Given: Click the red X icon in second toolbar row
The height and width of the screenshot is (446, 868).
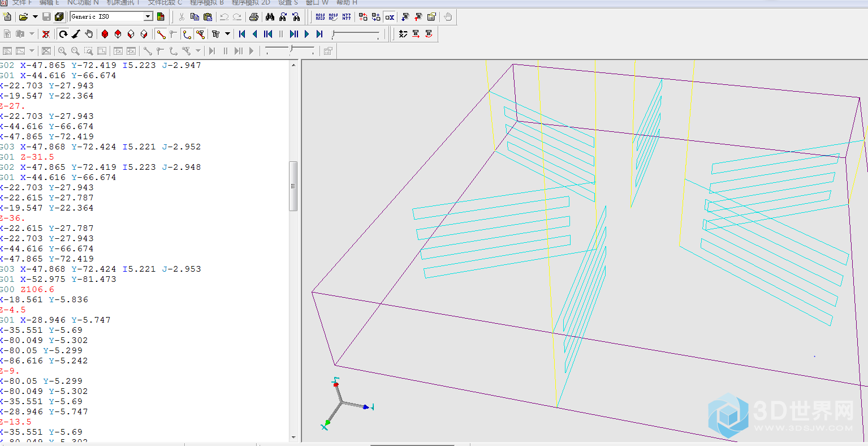Looking at the screenshot, I should pyautogui.click(x=46, y=34).
